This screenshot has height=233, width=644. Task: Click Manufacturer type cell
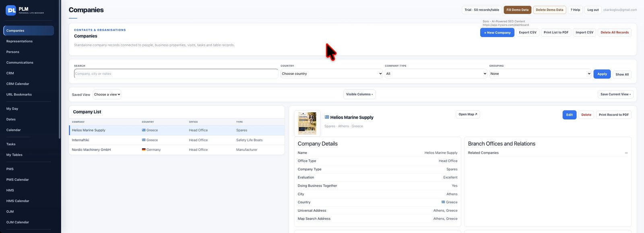pyautogui.click(x=247, y=150)
